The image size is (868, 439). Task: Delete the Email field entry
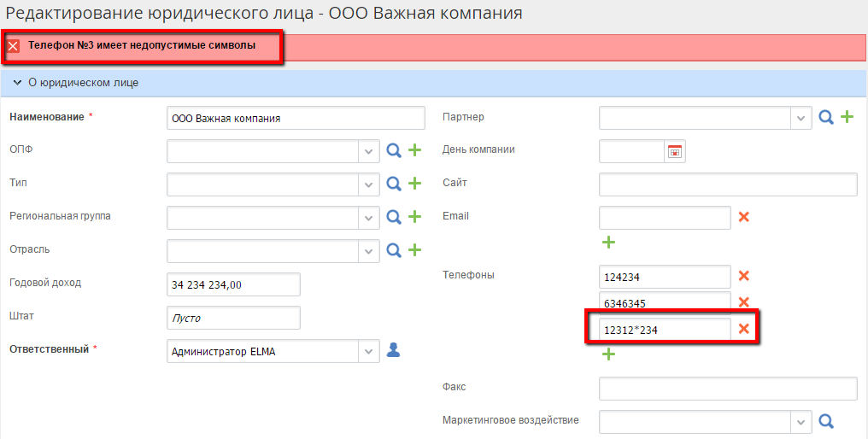[x=743, y=217]
